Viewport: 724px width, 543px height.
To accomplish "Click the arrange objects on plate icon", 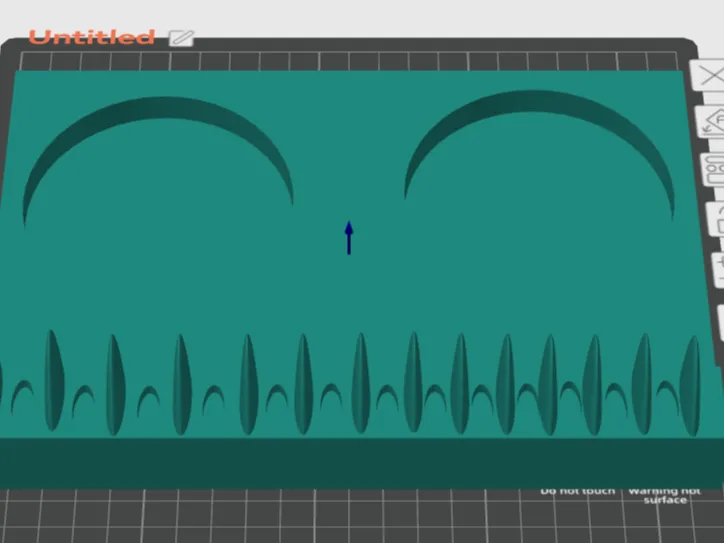I will [x=714, y=170].
